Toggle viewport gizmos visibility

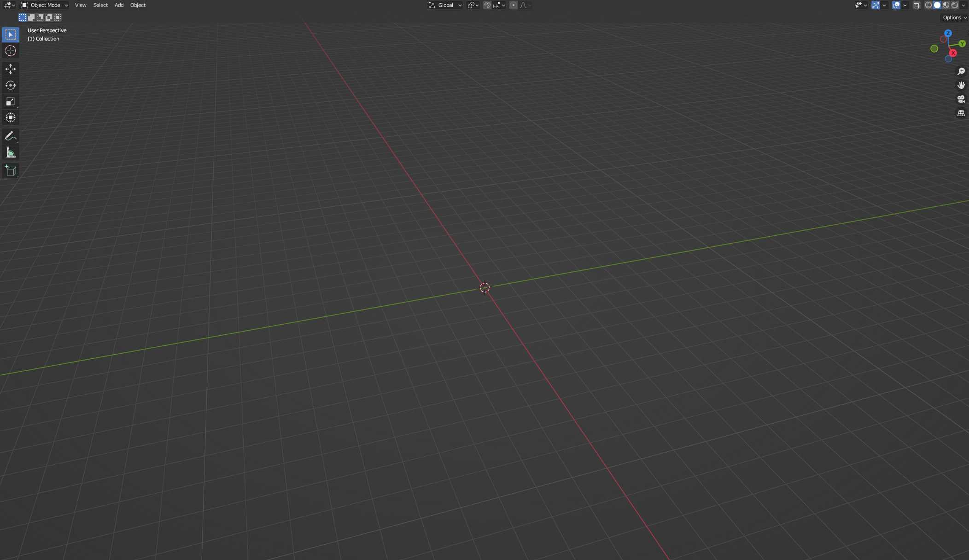point(876,5)
